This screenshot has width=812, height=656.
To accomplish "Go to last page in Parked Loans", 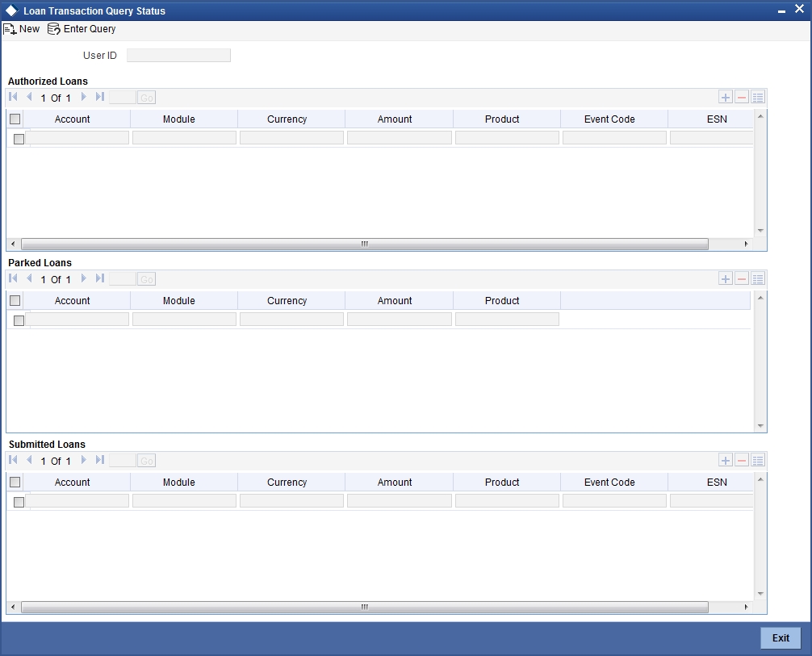I will pos(100,278).
